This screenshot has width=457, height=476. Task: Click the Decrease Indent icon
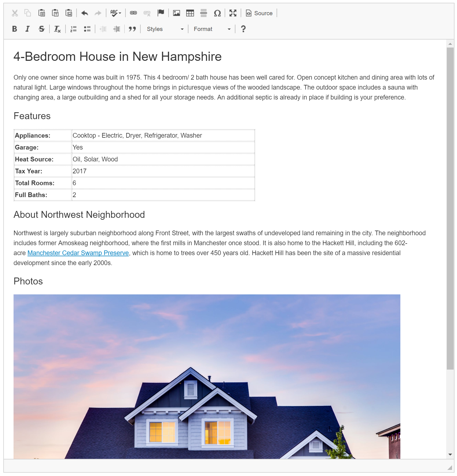click(103, 29)
